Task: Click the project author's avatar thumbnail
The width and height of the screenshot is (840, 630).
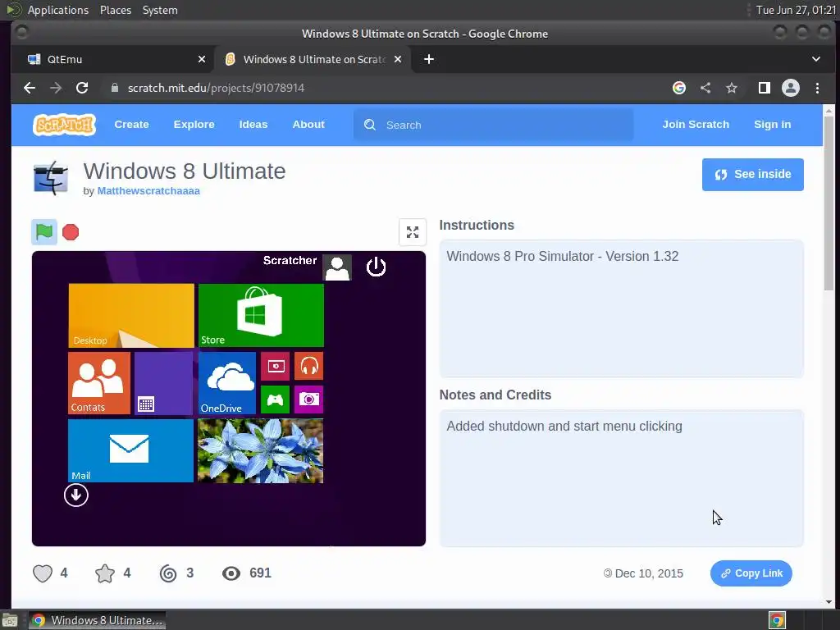Action: pos(51,178)
